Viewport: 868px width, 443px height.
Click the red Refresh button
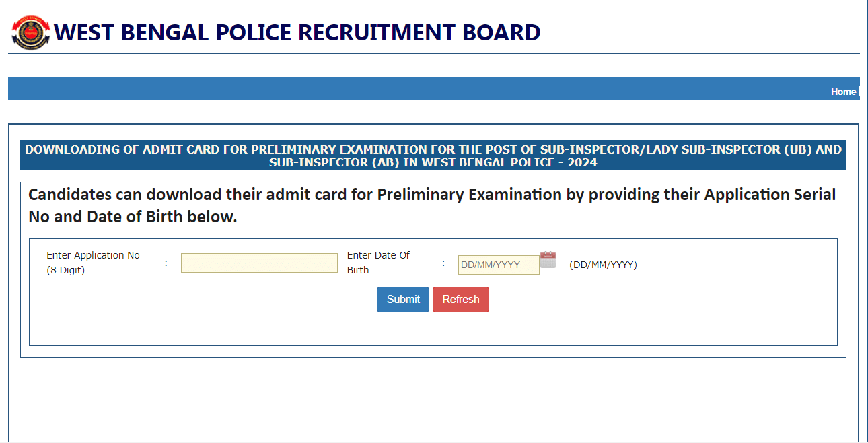point(460,300)
